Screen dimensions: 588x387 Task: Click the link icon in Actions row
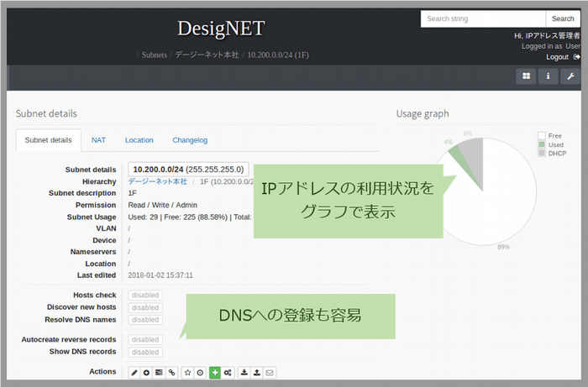tap(171, 372)
